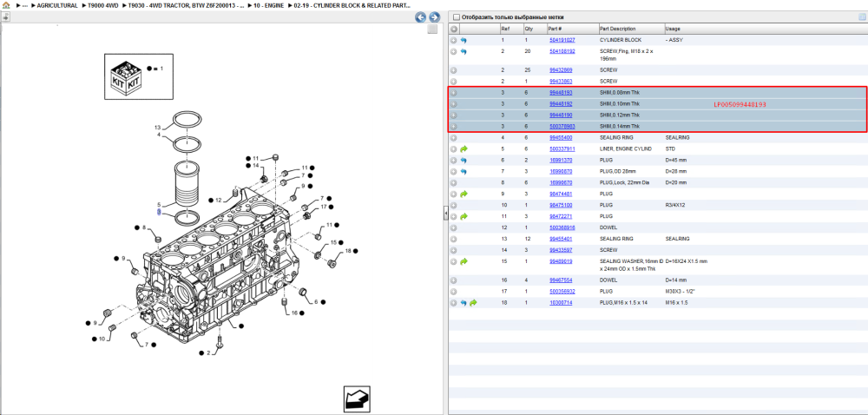Go to the home page icon
868x415 pixels.
coord(5,5)
